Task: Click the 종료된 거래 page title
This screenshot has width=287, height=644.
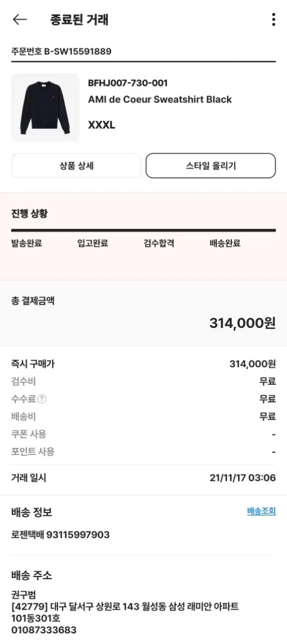Action: (x=79, y=20)
